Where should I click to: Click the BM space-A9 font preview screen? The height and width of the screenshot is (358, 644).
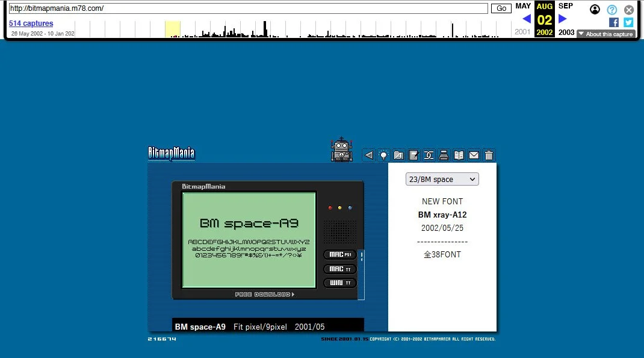[x=249, y=240]
